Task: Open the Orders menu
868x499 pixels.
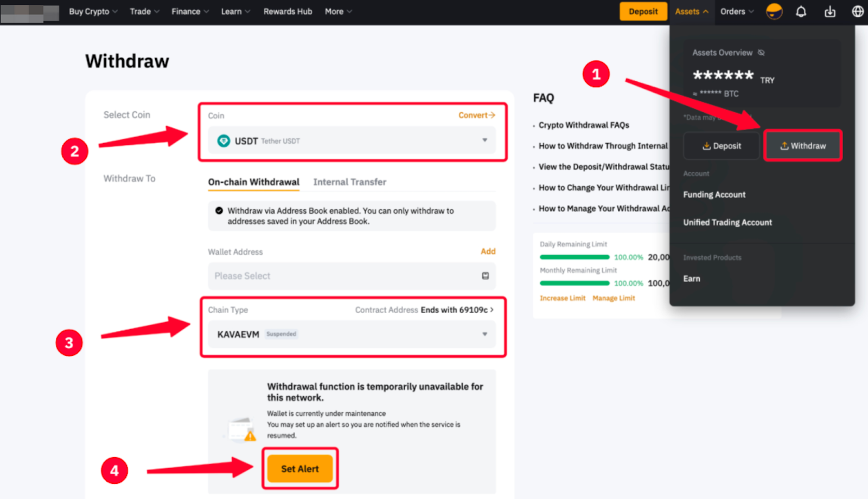Action: pyautogui.click(x=736, y=11)
